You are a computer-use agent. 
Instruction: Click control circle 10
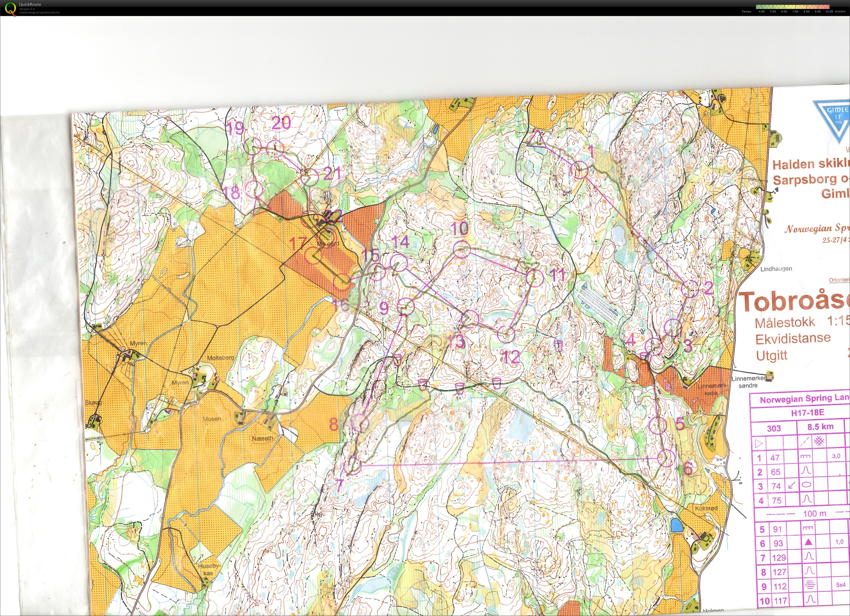tap(461, 249)
